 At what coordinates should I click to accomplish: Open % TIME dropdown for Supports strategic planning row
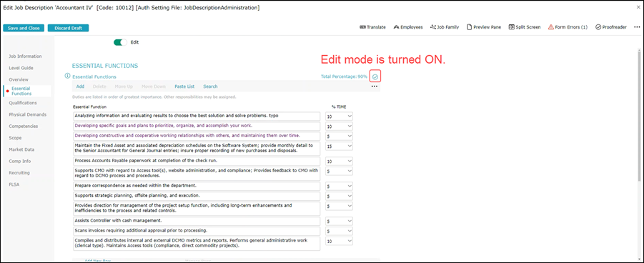pos(339,196)
